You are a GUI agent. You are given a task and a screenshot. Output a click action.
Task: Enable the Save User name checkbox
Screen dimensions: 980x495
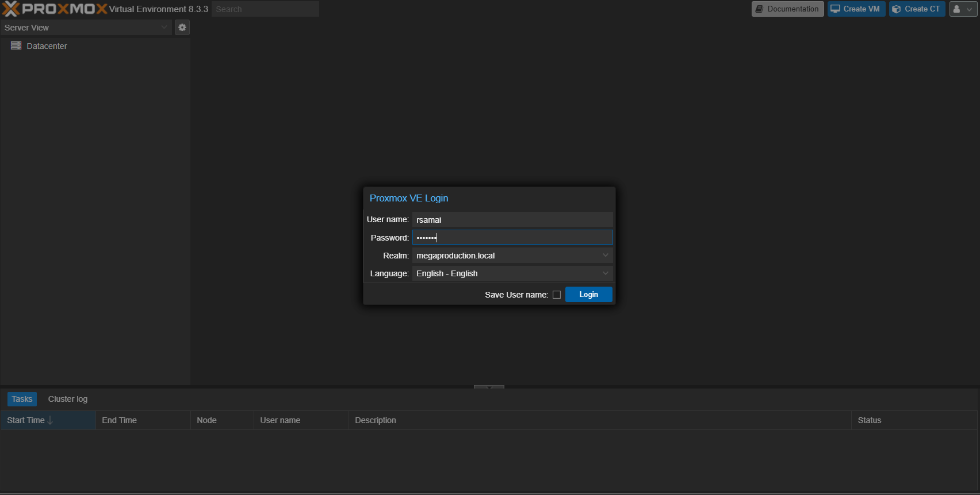557,295
